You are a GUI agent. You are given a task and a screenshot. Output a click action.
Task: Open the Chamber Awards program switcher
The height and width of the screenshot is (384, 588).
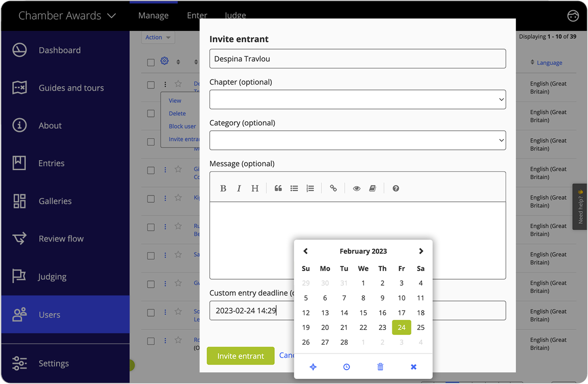click(67, 15)
